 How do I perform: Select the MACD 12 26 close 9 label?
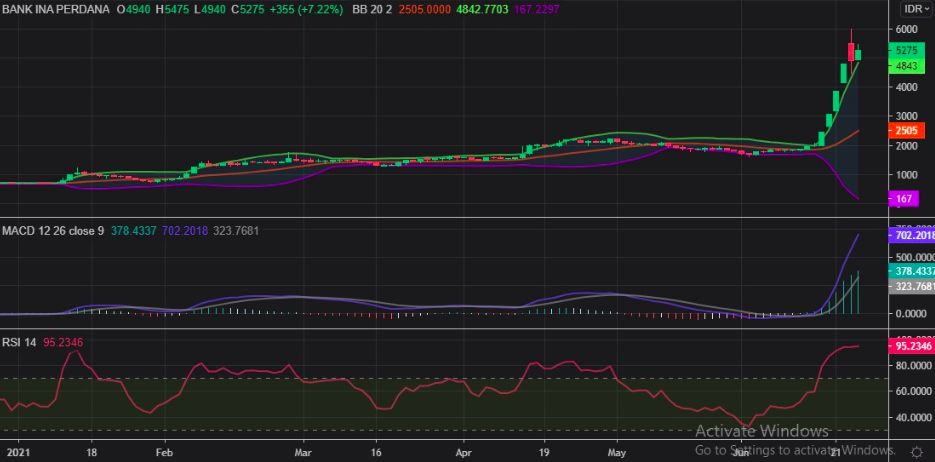coord(52,231)
